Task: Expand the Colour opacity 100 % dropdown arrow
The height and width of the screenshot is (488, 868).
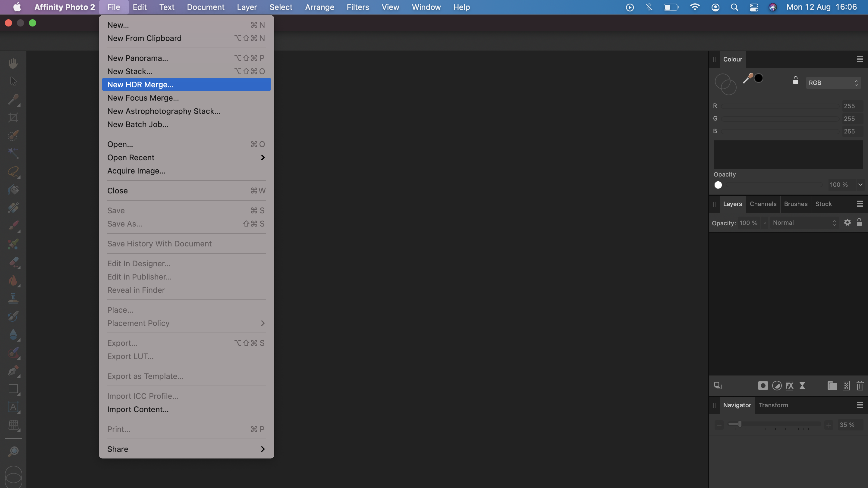Action: tap(860, 185)
